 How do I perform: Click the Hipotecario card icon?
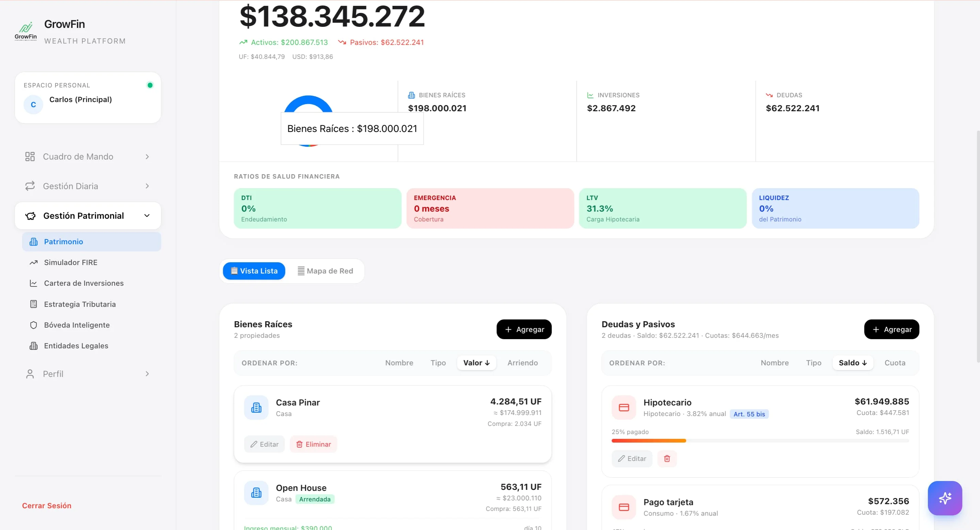click(x=623, y=408)
